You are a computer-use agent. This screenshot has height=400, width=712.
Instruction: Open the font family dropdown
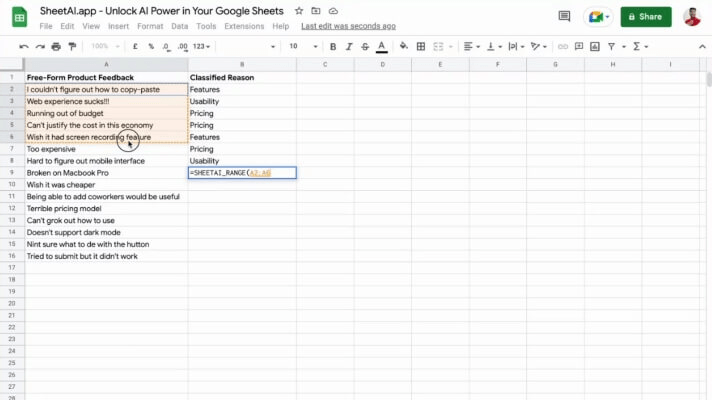(x=247, y=46)
